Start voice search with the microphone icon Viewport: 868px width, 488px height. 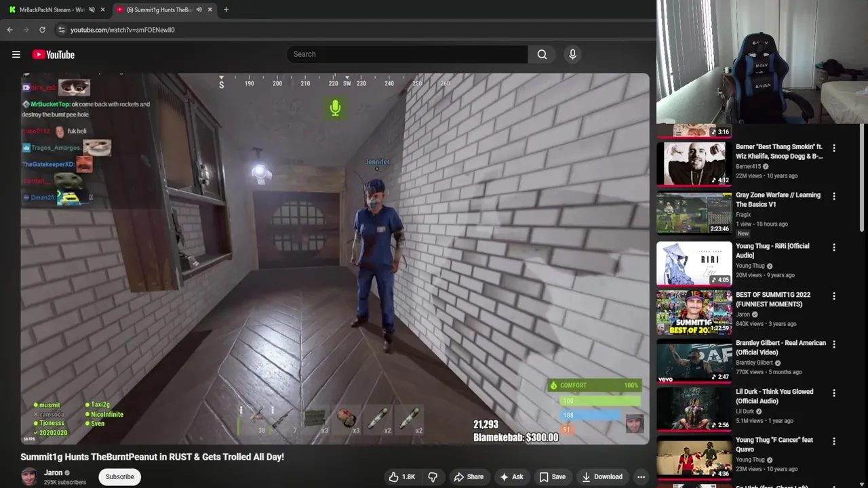pos(572,54)
